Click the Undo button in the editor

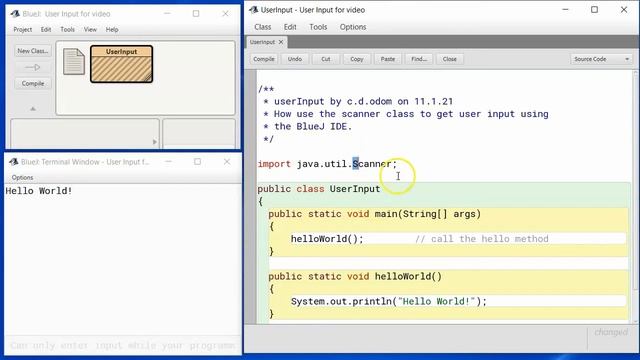point(295,59)
